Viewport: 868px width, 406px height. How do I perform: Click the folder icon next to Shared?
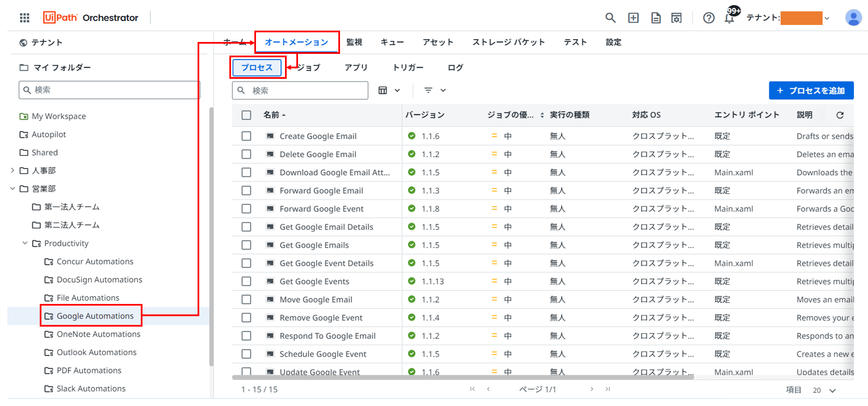(24, 153)
